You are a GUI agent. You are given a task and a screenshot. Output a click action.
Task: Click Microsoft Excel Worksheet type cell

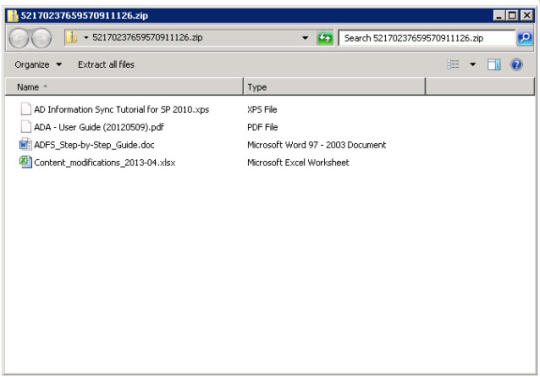click(x=298, y=163)
